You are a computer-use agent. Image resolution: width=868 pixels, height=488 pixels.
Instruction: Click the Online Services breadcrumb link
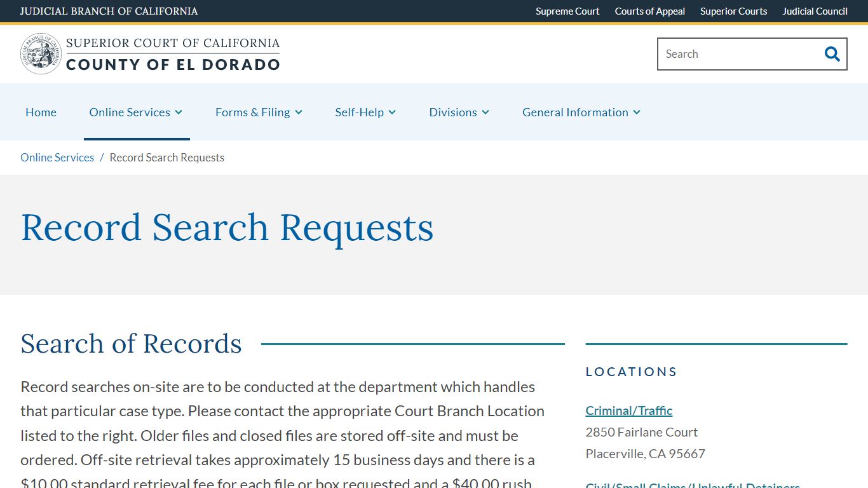[57, 158]
